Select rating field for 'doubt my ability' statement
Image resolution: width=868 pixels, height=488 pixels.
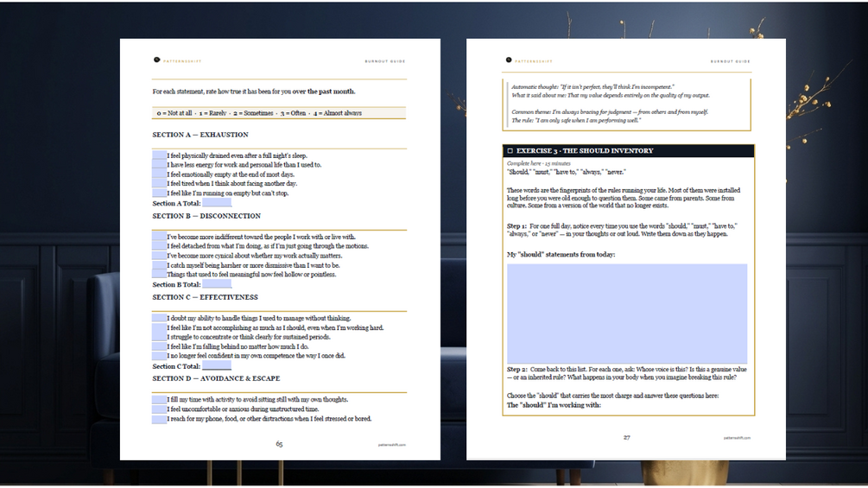click(x=160, y=318)
